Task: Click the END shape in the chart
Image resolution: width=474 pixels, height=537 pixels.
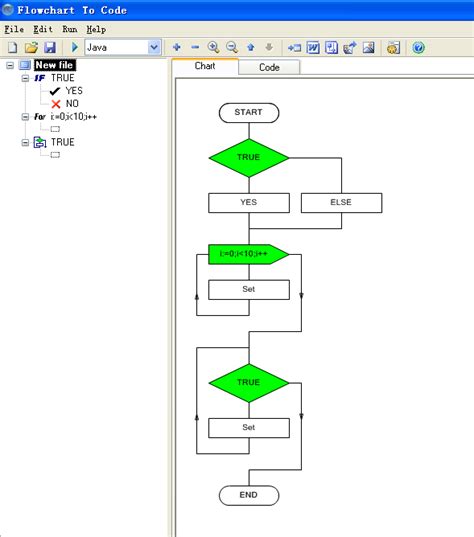Action: click(249, 496)
